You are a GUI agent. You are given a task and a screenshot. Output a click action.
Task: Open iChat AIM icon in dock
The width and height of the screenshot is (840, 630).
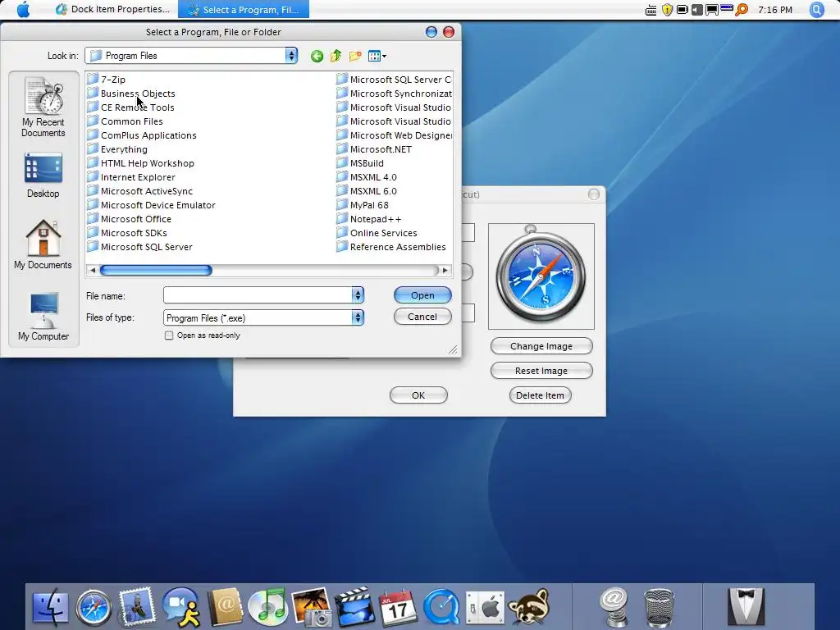[x=181, y=607]
